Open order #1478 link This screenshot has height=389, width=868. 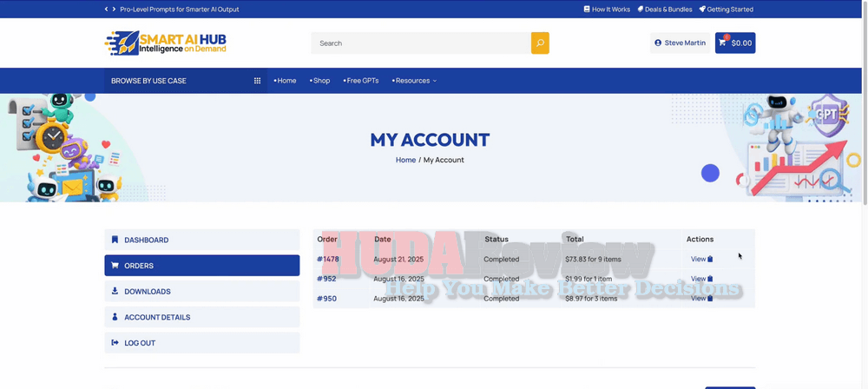tap(328, 260)
